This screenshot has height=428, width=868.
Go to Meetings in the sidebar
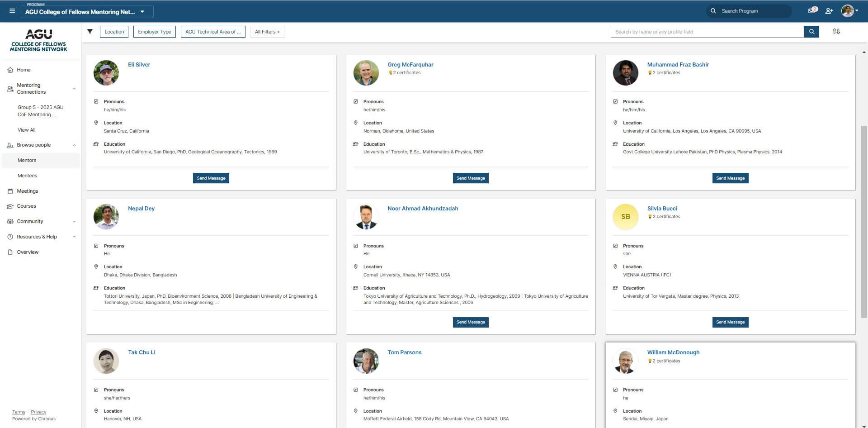pos(27,191)
